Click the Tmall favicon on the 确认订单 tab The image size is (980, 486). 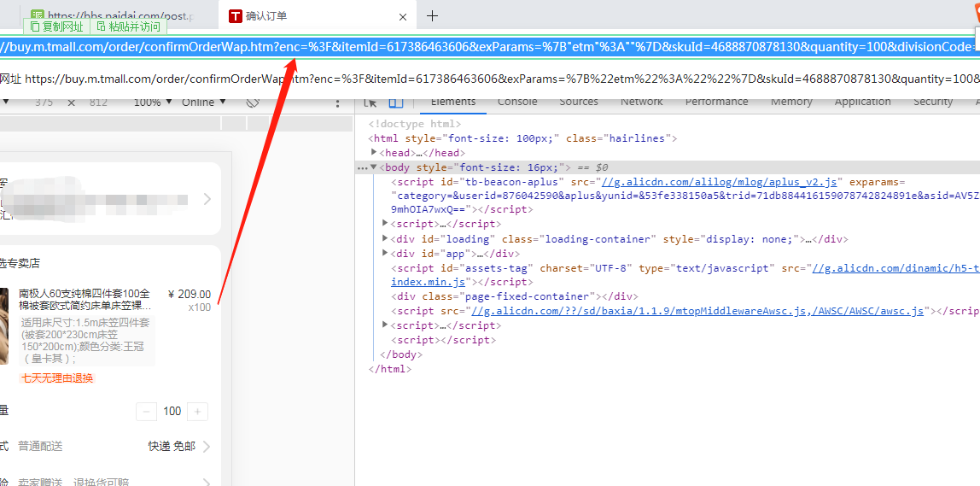click(235, 16)
